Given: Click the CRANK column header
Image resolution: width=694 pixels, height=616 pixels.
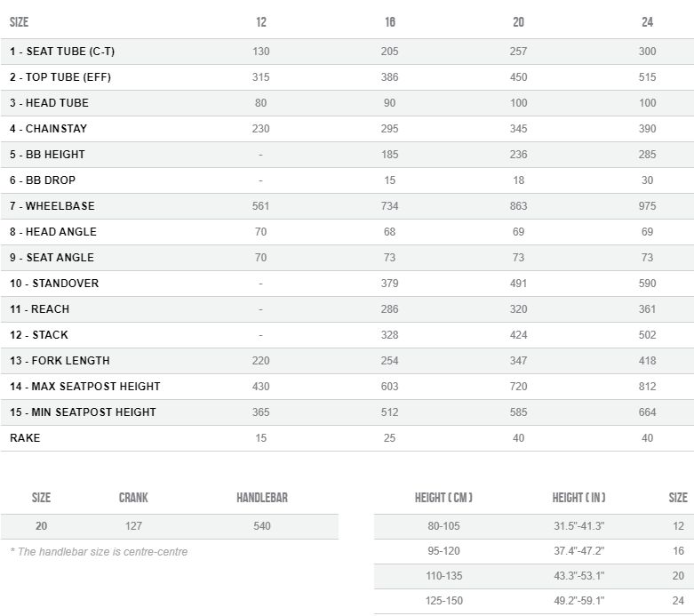Looking at the screenshot, I should [133, 498].
